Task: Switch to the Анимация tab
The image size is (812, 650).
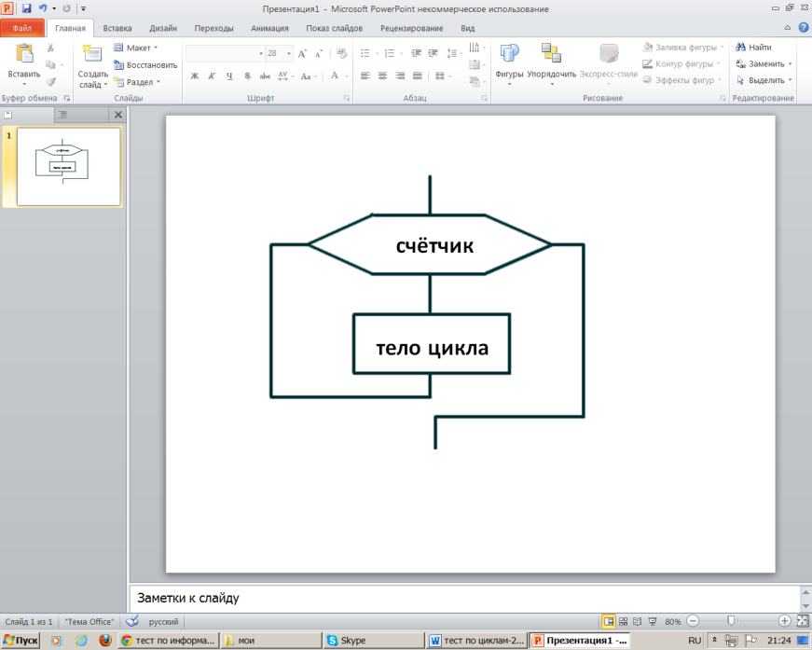Action: click(x=269, y=29)
